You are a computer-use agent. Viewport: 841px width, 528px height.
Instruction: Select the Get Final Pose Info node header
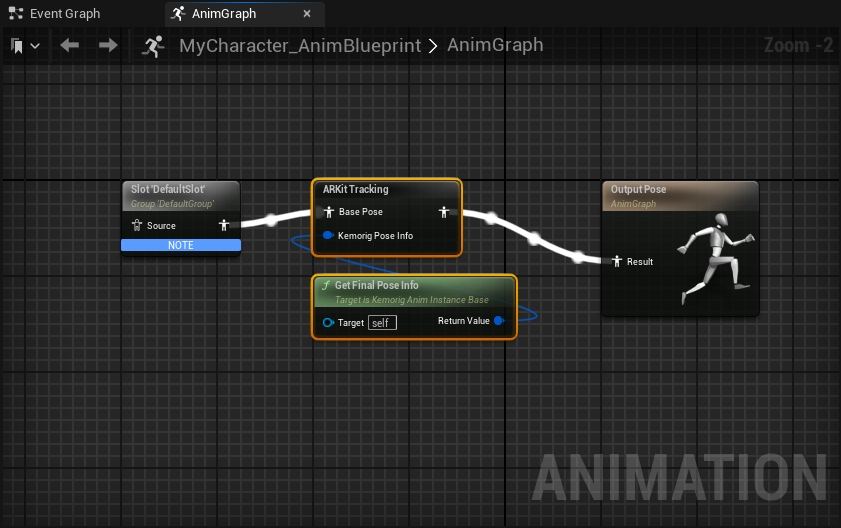377,285
